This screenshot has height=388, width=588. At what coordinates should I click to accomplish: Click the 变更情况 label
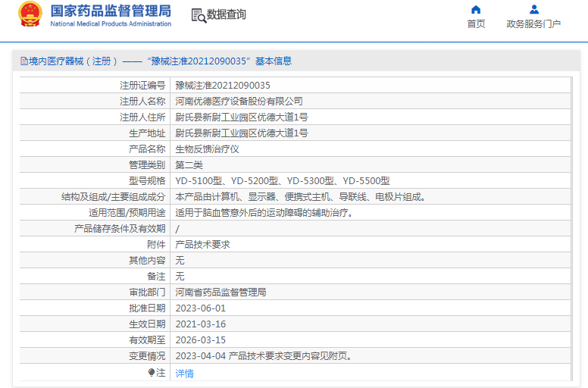coord(147,356)
